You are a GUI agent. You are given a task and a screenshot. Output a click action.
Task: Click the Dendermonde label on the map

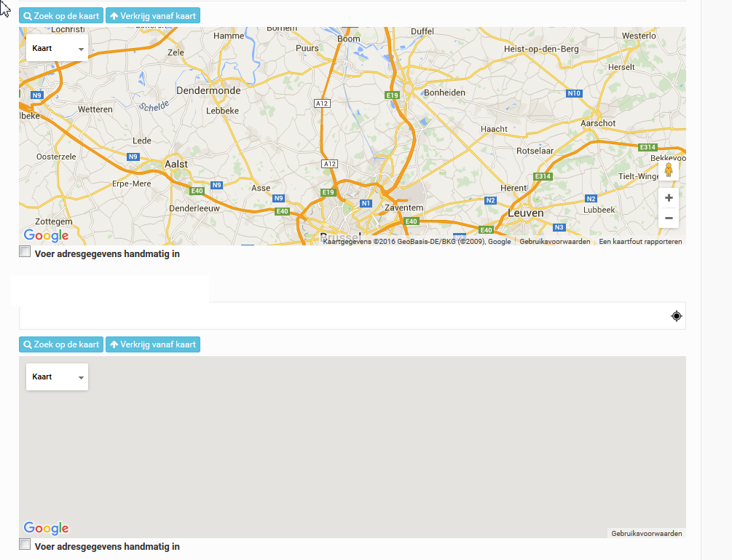tap(208, 90)
